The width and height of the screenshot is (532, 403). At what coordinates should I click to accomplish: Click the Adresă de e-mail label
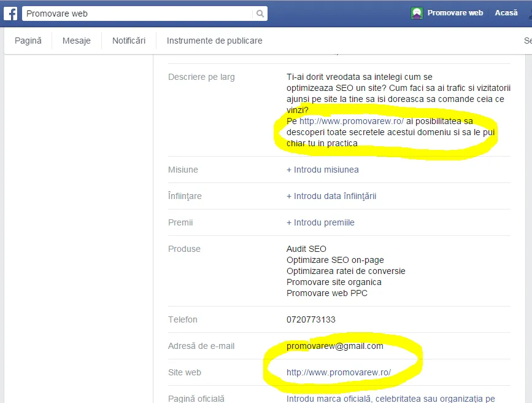click(x=201, y=346)
